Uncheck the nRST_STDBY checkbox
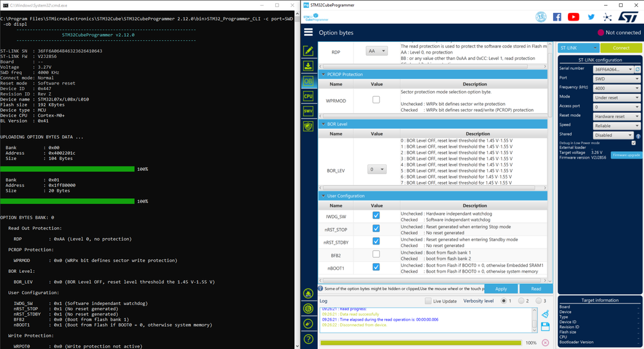644x349 pixels. click(376, 241)
